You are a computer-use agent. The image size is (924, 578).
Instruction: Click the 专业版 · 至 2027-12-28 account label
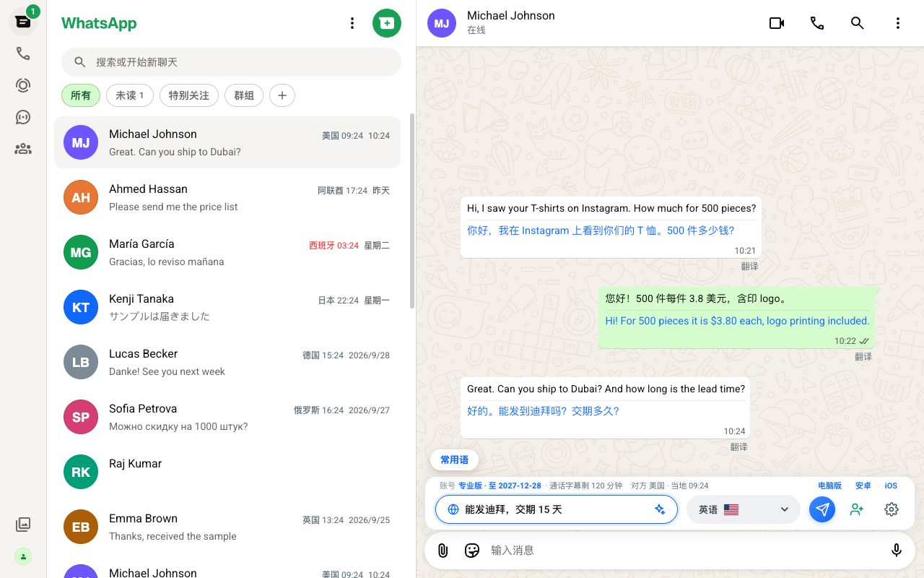pyautogui.click(x=500, y=486)
